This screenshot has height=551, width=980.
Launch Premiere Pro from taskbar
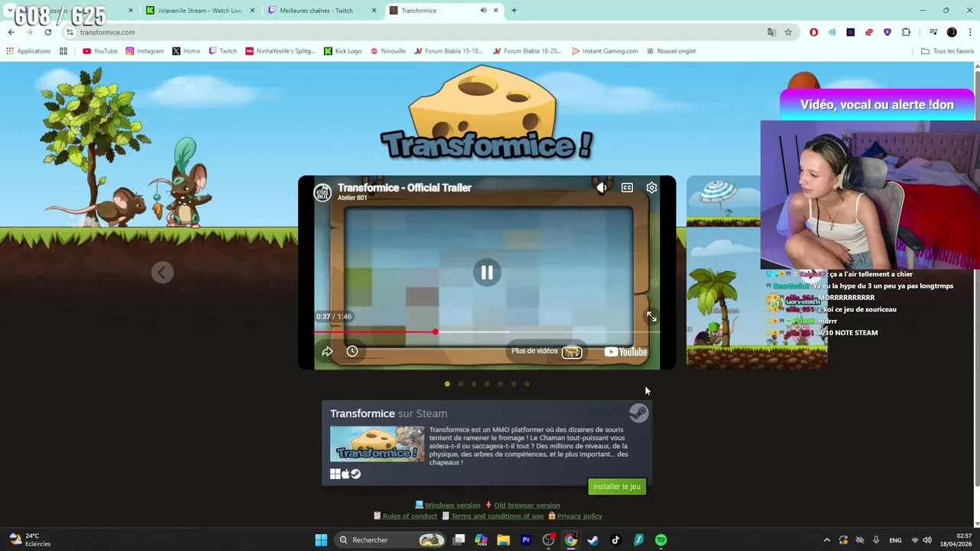[x=526, y=540]
